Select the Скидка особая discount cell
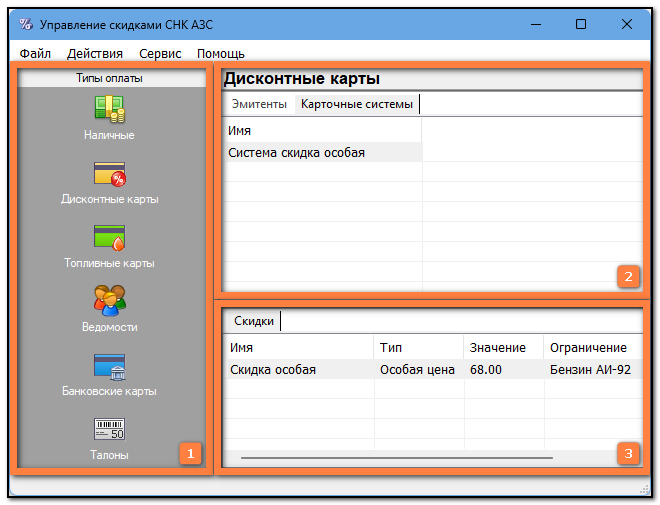The image size is (660, 505). tap(299, 369)
